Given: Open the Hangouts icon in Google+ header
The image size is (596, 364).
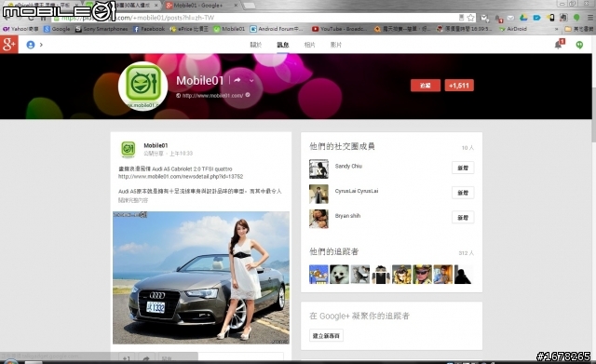Looking at the screenshot, I should pos(579,45).
